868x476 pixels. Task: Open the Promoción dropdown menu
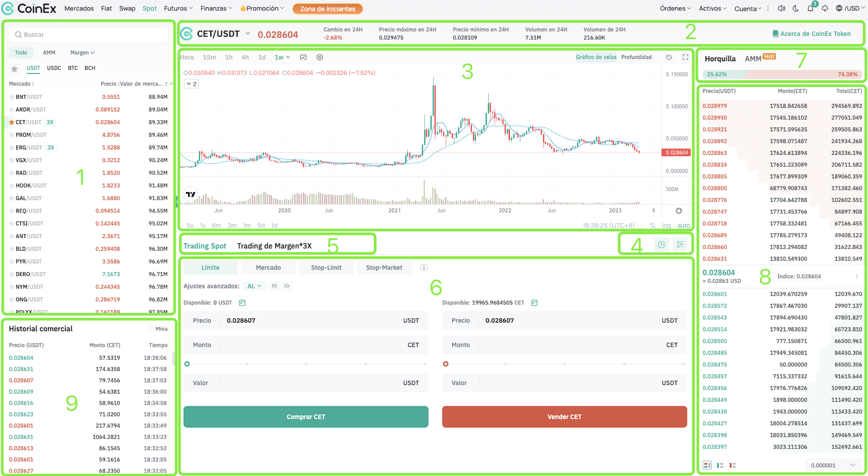(262, 8)
